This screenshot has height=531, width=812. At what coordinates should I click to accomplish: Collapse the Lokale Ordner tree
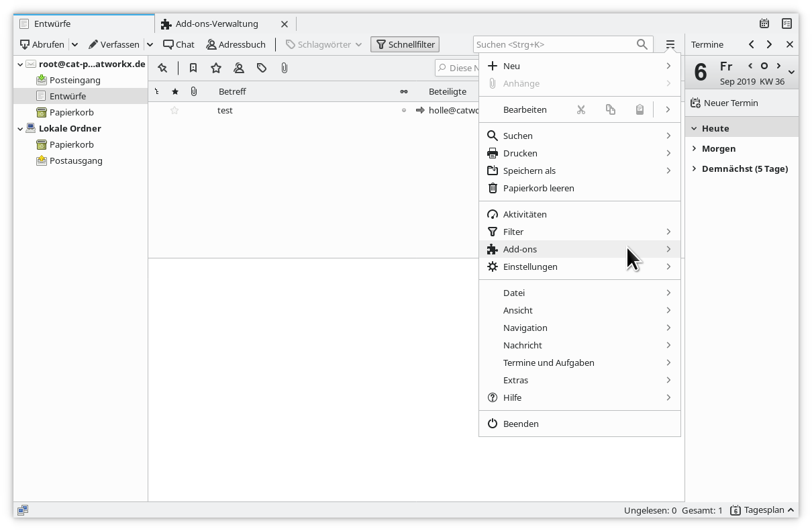[20, 128]
